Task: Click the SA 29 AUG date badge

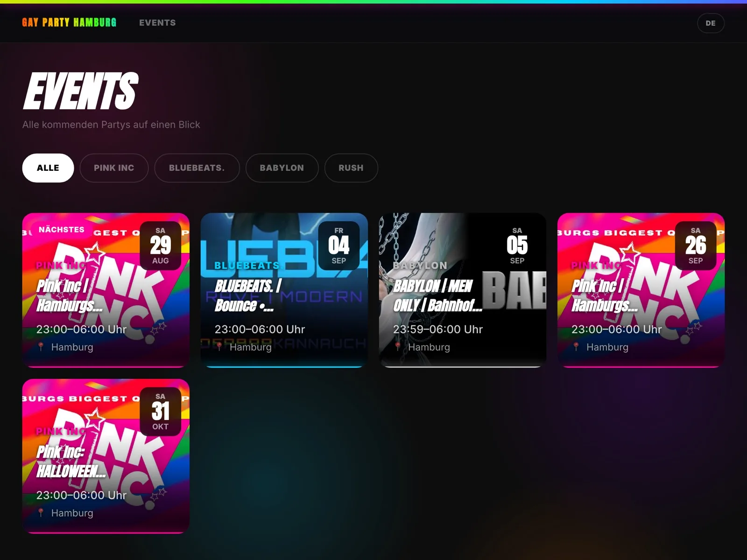Action: pos(161,245)
